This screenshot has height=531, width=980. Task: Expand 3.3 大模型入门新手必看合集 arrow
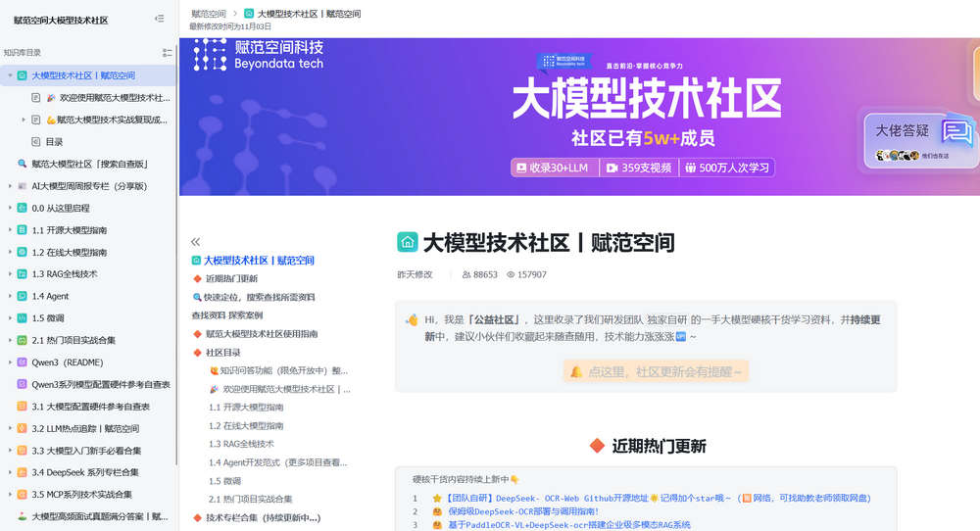tap(10, 451)
